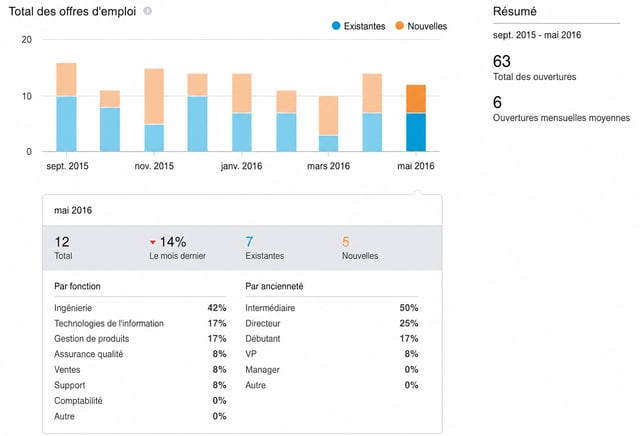This screenshot has width=640, height=436.
Task: Select the janv. 2016 bar
Action: pyautogui.click(x=242, y=113)
